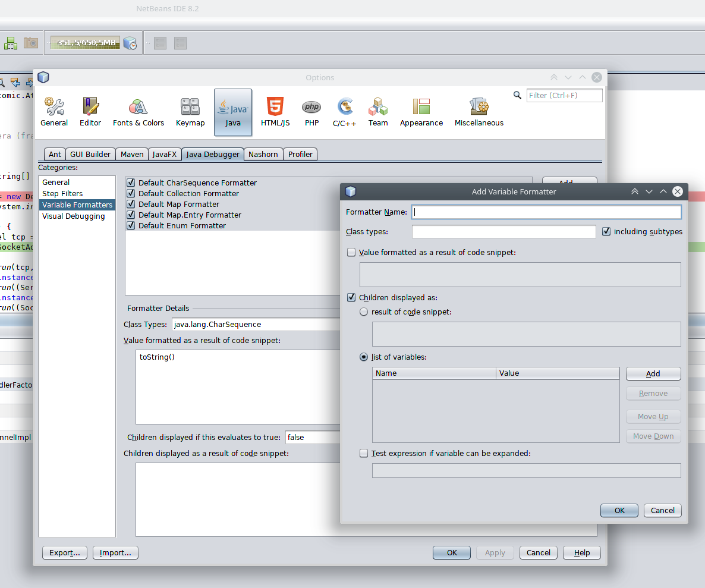Toggle Default Map Formatter checkbox

click(131, 204)
